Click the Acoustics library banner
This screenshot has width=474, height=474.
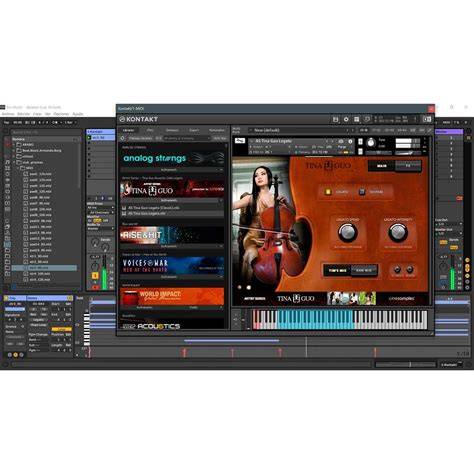coord(172,325)
